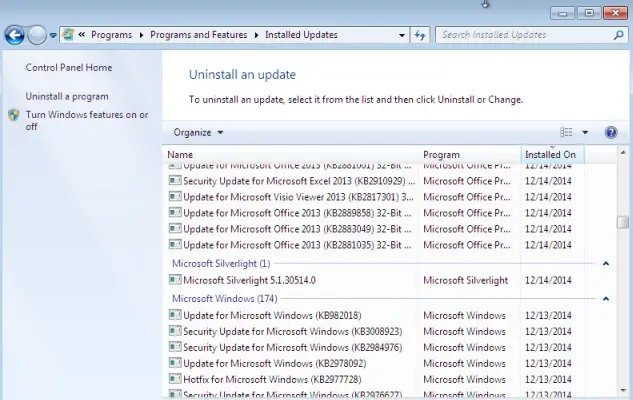This screenshot has width=633, height=400.
Task: Collapse the Microsoft Silverlight group
Action: coord(606,264)
